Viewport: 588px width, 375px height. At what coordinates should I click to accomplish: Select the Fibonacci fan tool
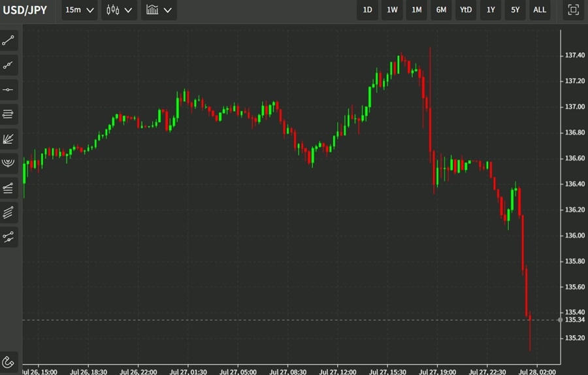[x=8, y=139]
